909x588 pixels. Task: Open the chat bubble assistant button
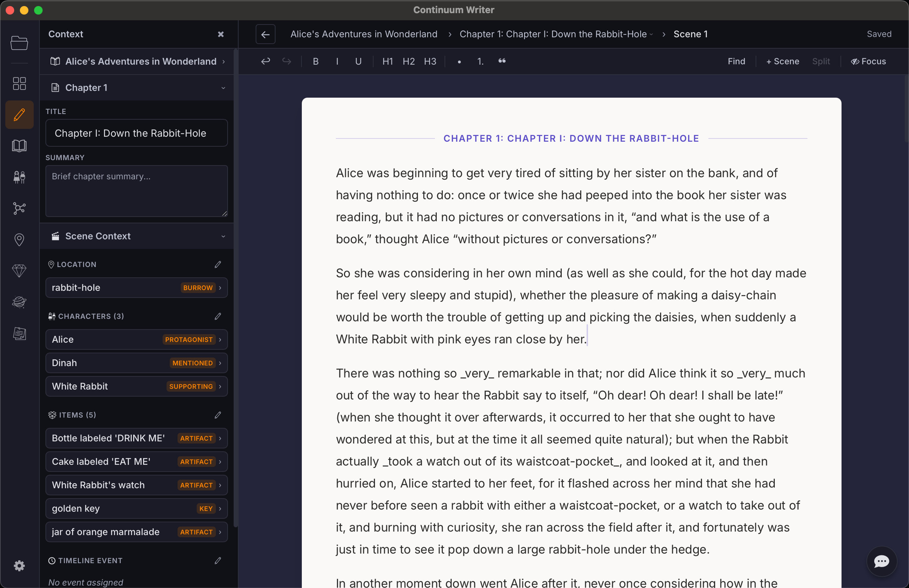pyautogui.click(x=882, y=561)
